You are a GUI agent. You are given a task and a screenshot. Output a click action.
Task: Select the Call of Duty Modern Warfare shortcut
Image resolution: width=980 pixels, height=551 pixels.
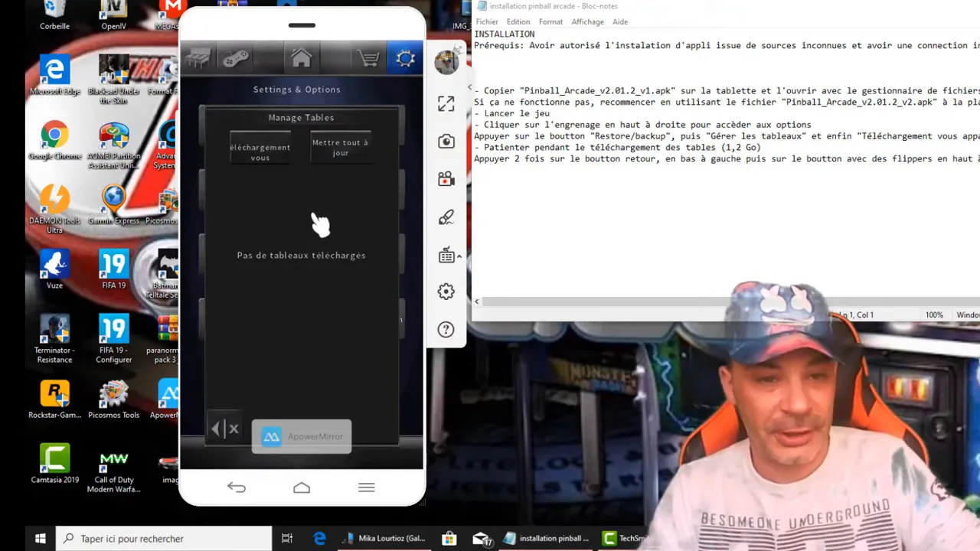point(113,470)
